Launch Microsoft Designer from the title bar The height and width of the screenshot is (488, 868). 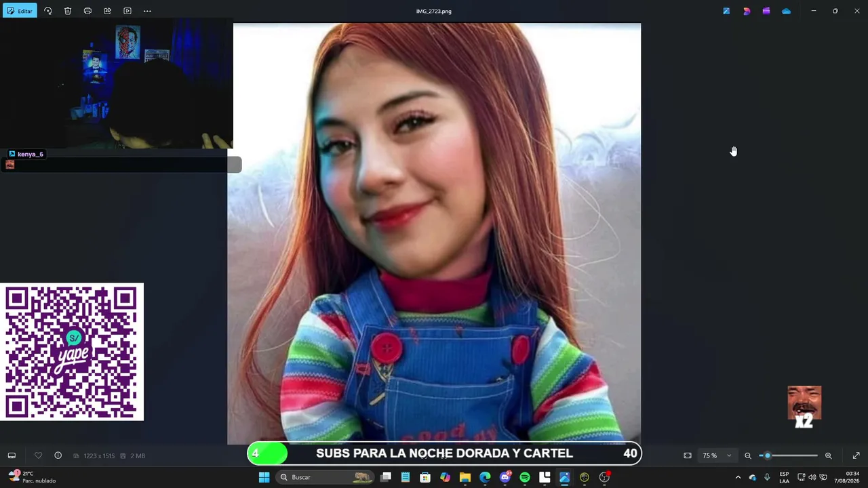coord(747,11)
